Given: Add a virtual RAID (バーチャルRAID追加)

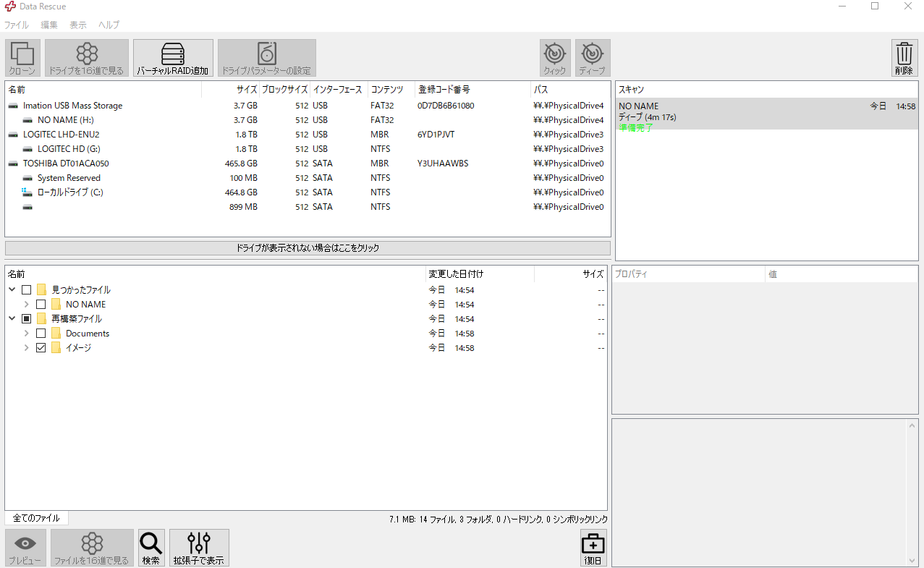Looking at the screenshot, I should tap(173, 58).
